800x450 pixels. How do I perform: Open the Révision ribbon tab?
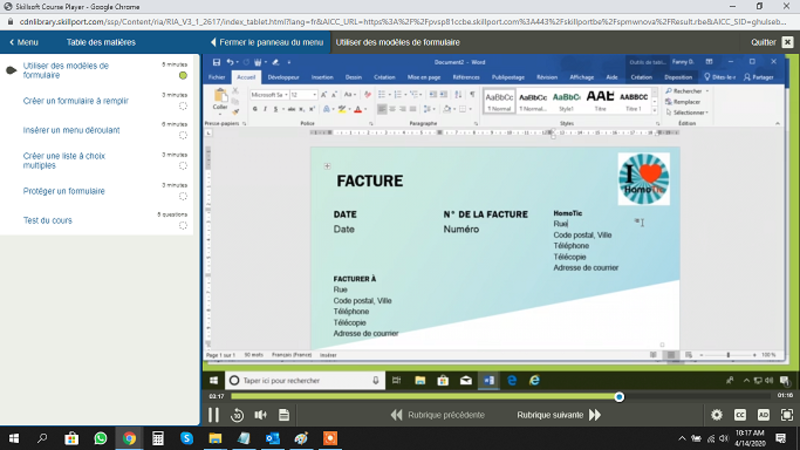(x=547, y=78)
